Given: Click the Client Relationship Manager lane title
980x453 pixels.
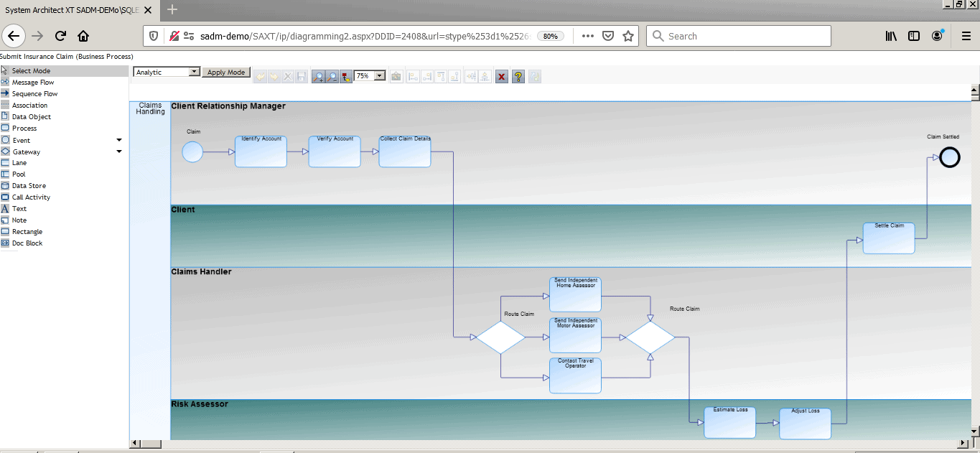Looking at the screenshot, I should [x=228, y=106].
